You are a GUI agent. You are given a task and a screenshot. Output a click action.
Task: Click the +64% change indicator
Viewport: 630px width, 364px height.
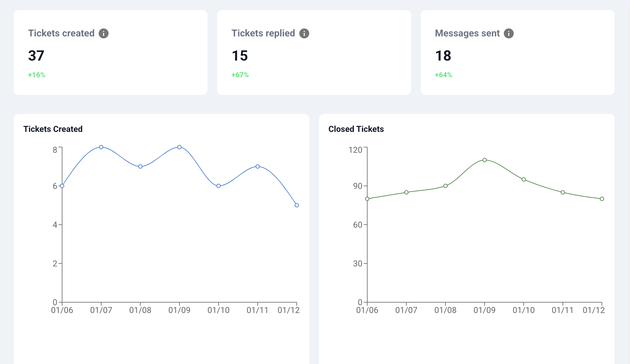[443, 75]
